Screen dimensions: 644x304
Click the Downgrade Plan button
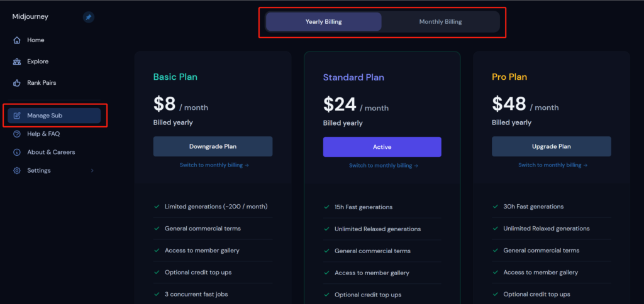coord(213,146)
